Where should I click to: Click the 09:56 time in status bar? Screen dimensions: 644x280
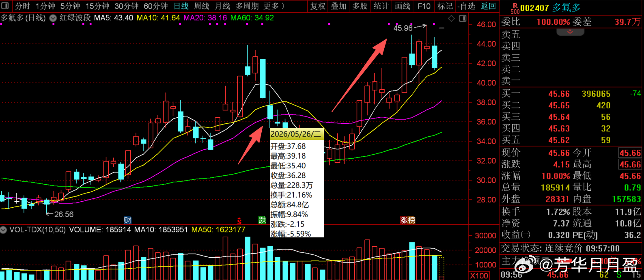pos(511,275)
